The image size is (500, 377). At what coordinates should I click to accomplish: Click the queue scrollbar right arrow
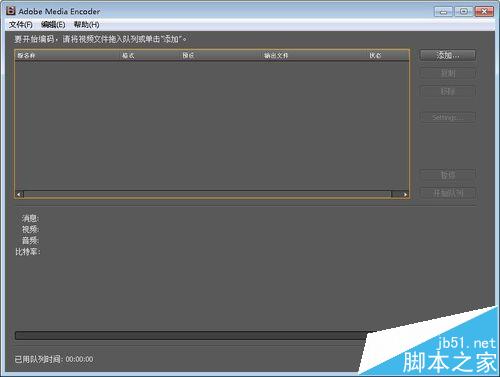click(405, 194)
